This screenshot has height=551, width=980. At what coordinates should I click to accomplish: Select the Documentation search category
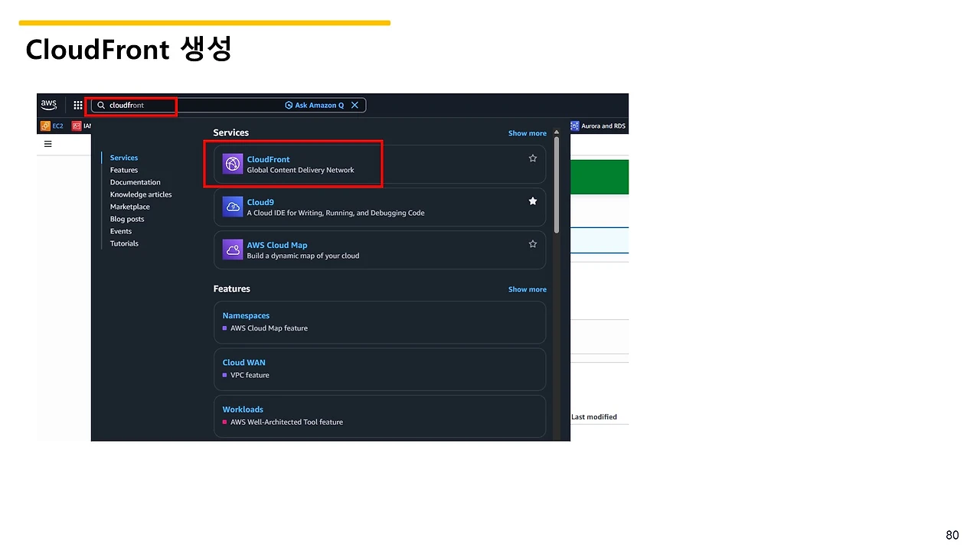[x=136, y=182]
